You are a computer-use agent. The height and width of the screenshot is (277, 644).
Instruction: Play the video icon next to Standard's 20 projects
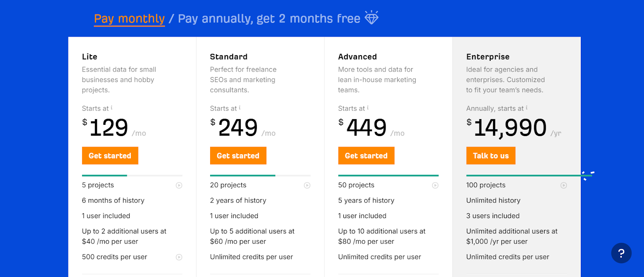tap(307, 185)
